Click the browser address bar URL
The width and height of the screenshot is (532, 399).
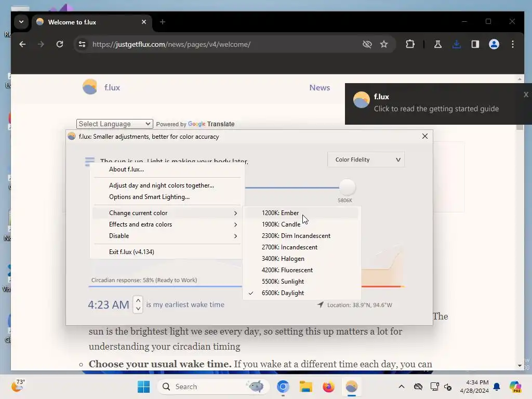tap(171, 44)
